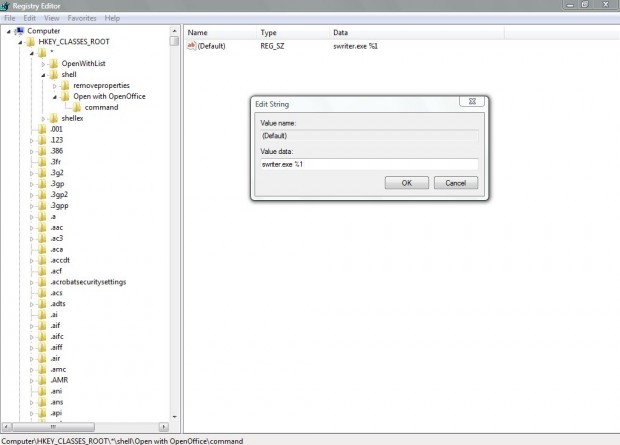Click the (Default) string value icon
620x445 pixels.
[x=191, y=46]
